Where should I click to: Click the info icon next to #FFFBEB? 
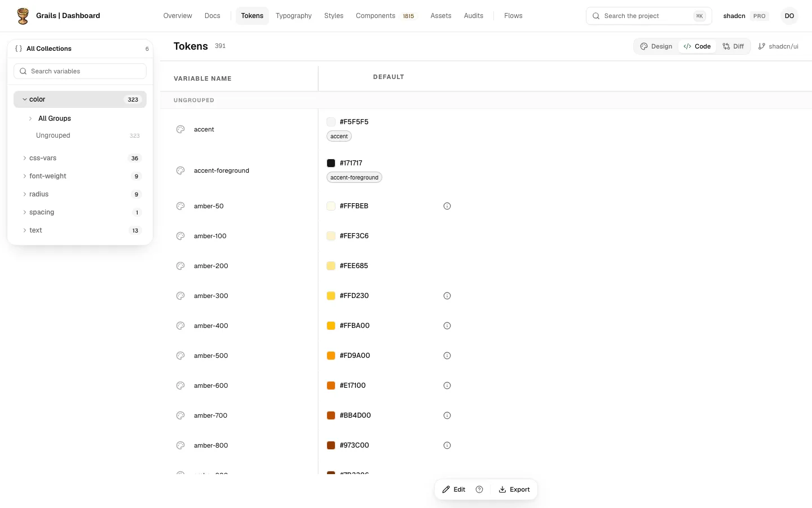click(x=447, y=206)
